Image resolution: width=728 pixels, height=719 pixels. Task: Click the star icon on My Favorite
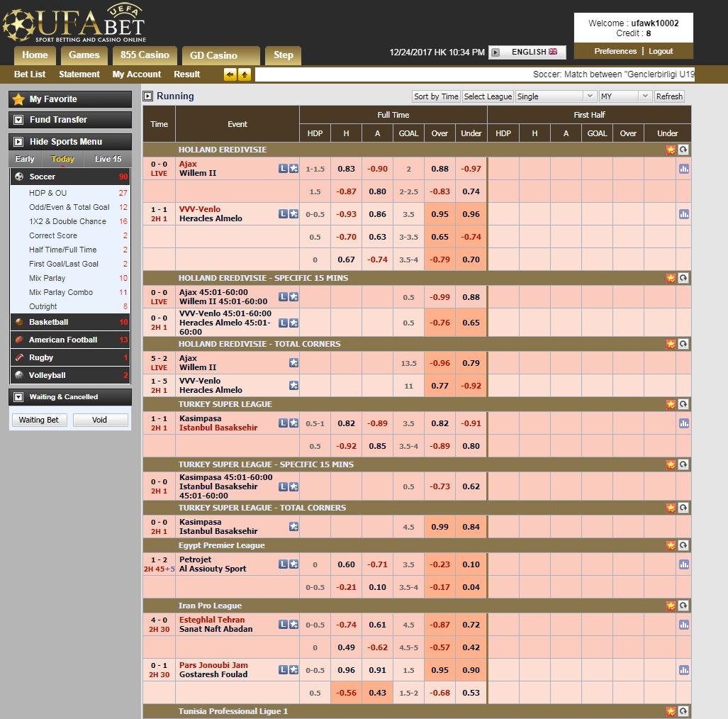18,99
